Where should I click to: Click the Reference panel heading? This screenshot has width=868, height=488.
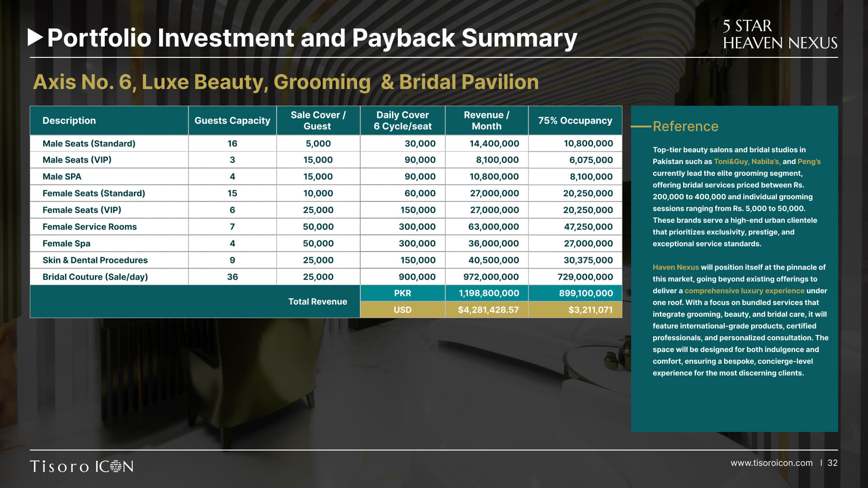685,127
